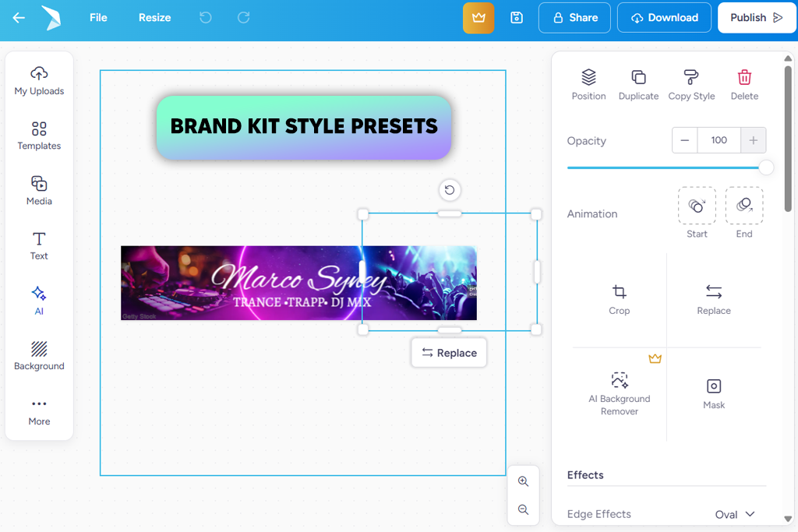Click the scrollbar down arrow

pyautogui.click(x=788, y=520)
